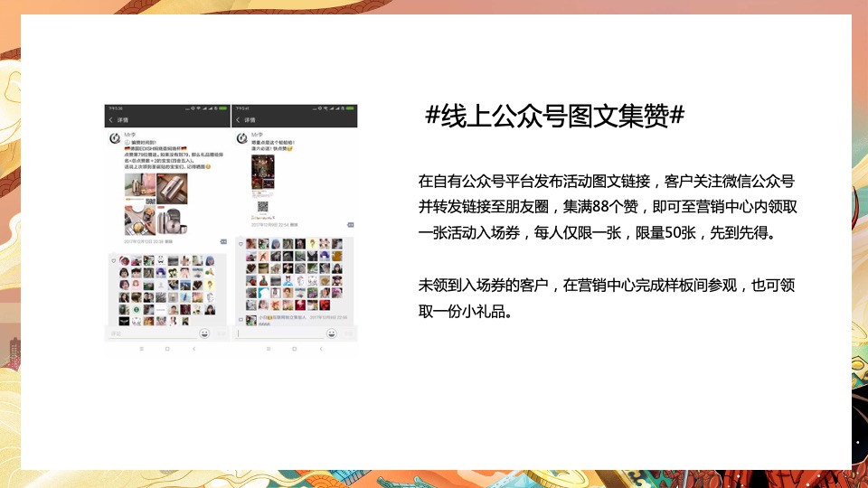The height and width of the screenshot is (488, 868).
Task: Tap the Android back key on left phone
Action: click(x=193, y=349)
